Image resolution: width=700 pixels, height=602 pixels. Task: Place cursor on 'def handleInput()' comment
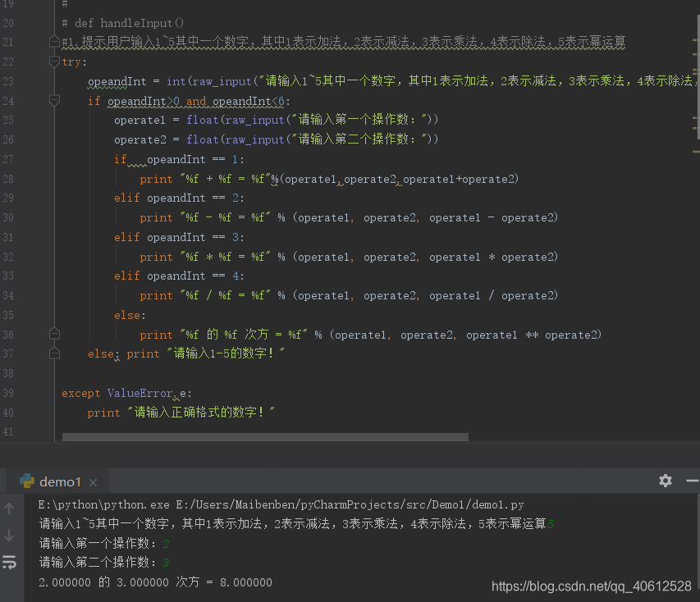click(129, 23)
